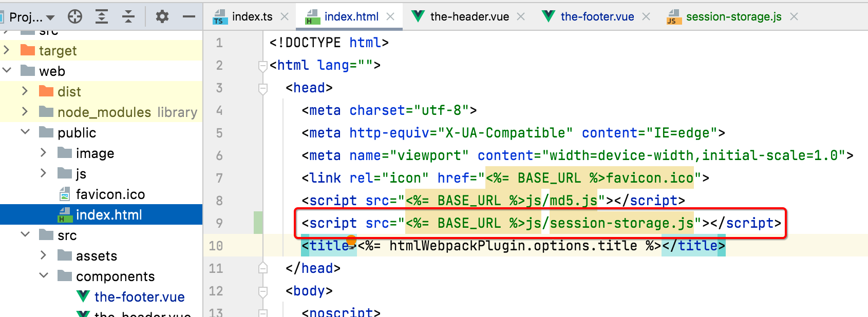This screenshot has width=868, height=317.
Task: Click the orange dist folder icon
Action: (46, 91)
